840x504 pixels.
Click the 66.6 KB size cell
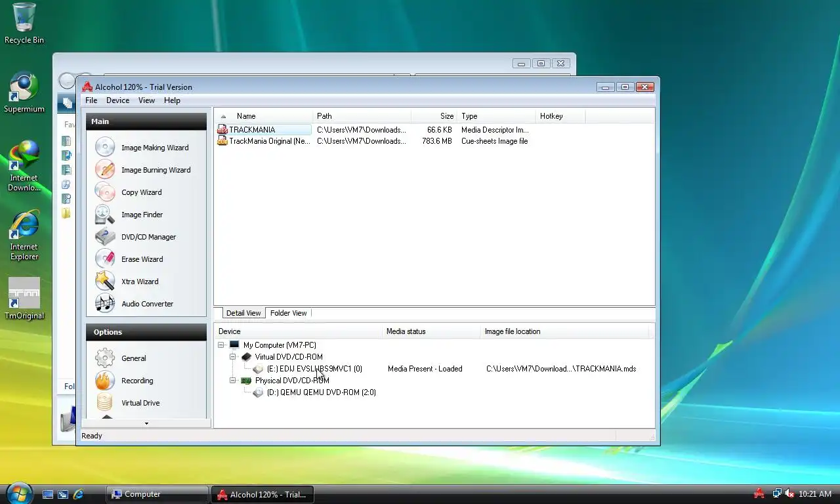pos(439,130)
